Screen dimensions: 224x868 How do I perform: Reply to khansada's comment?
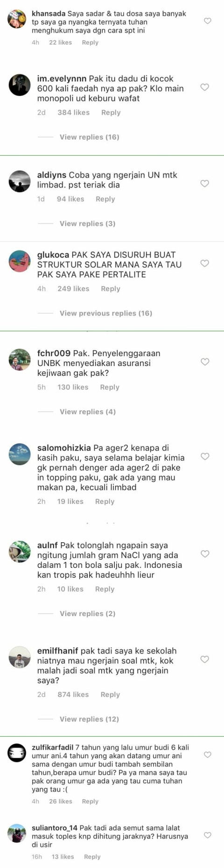(x=90, y=43)
